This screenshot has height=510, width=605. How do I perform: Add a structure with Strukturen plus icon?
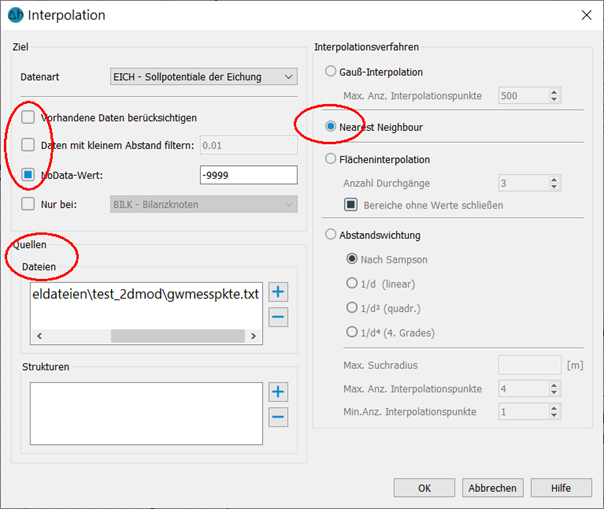coord(279,392)
